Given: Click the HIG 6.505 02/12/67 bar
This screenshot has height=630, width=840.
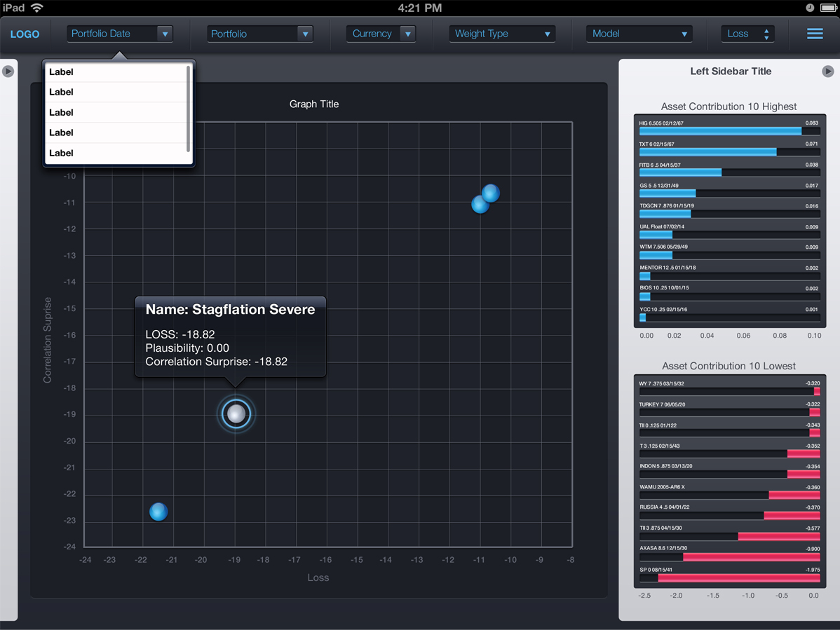Looking at the screenshot, I should [x=721, y=131].
